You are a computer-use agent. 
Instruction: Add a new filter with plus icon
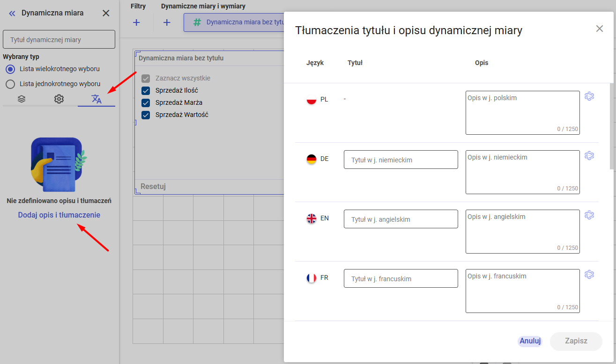click(136, 22)
